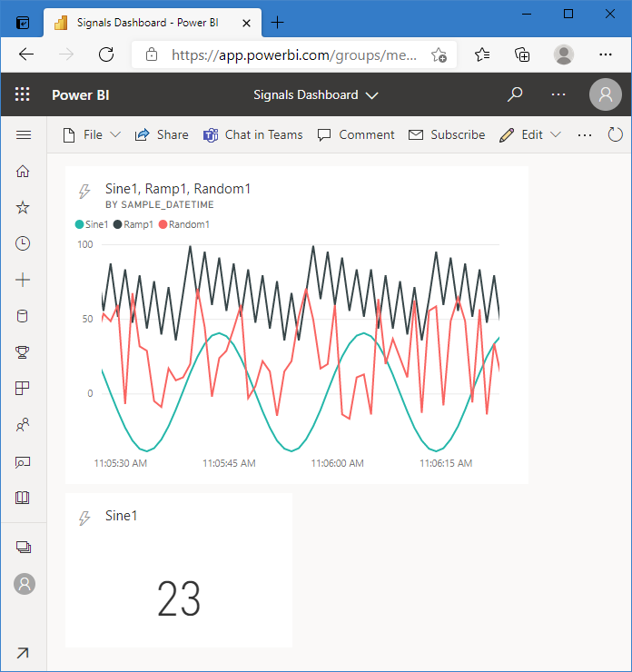Viewport: 632px width, 672px height.
Task: Open search magnifier in Power BI header
Action: [x=515, y=94]
